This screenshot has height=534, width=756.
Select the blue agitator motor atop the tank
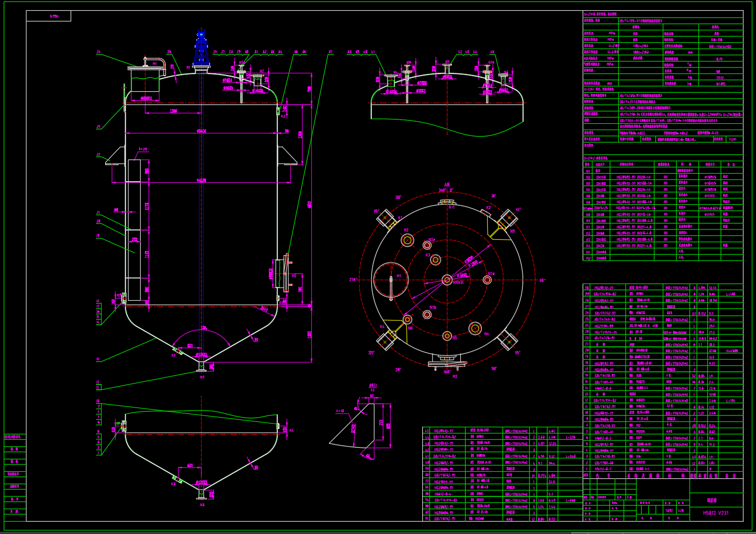point(201,47)
